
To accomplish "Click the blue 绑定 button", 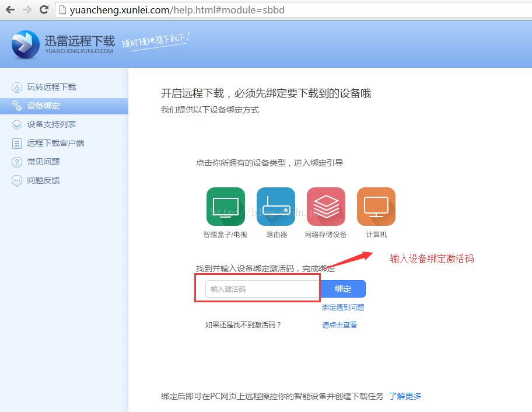I will point(343,289).
